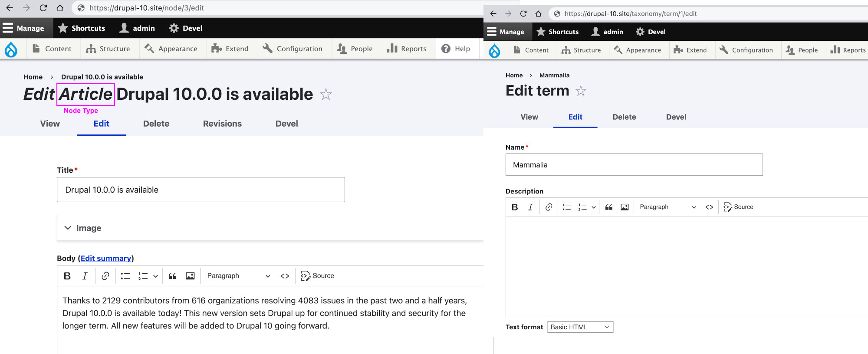Open the Text format Basic HTML dropdown
Viewport: 868px width, 354px height.
click(580, 327)
